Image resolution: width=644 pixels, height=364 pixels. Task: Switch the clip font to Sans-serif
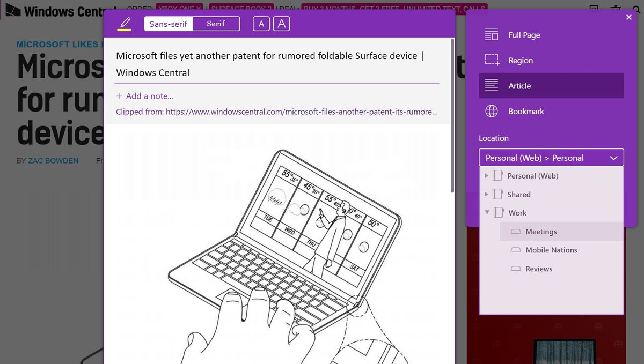coord(168,24)
